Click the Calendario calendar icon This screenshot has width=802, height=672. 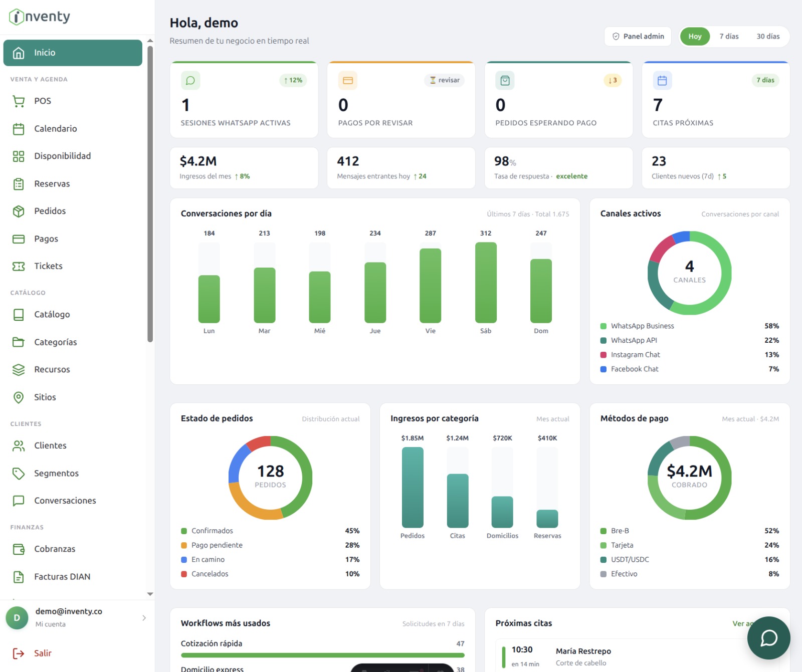click(x=19, y=129)
